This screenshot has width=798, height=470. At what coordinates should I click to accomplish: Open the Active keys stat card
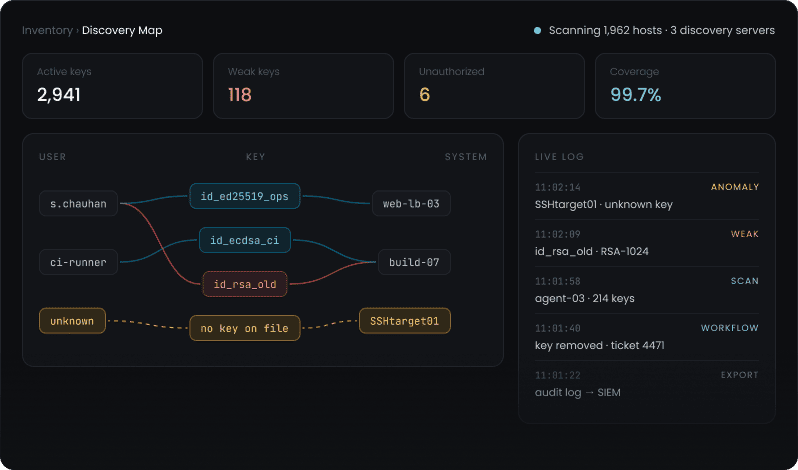112,86
